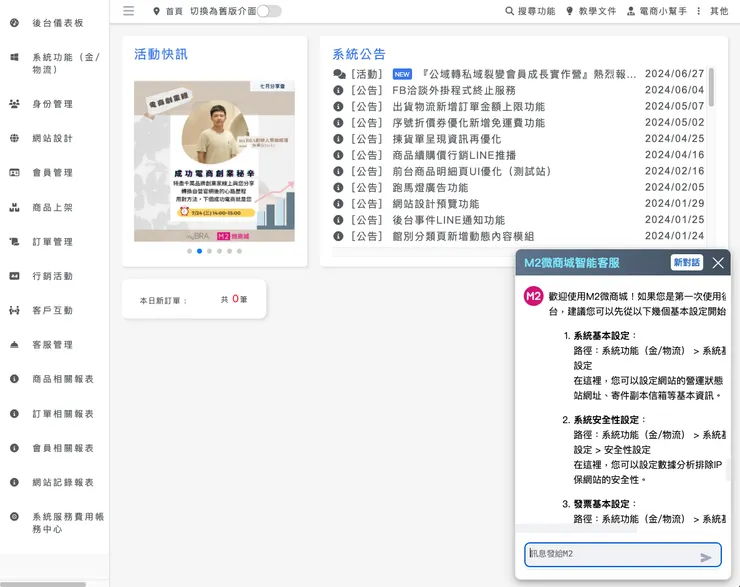Screen dimensions: 740x587
Task: Click the date 2024/01/24
Action: click(x=674, y=235)
